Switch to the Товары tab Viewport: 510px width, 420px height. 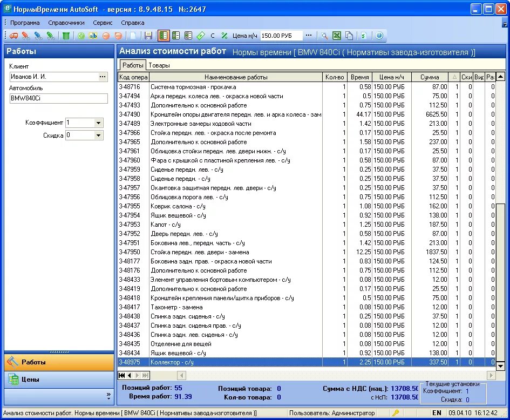click(159, 65)
